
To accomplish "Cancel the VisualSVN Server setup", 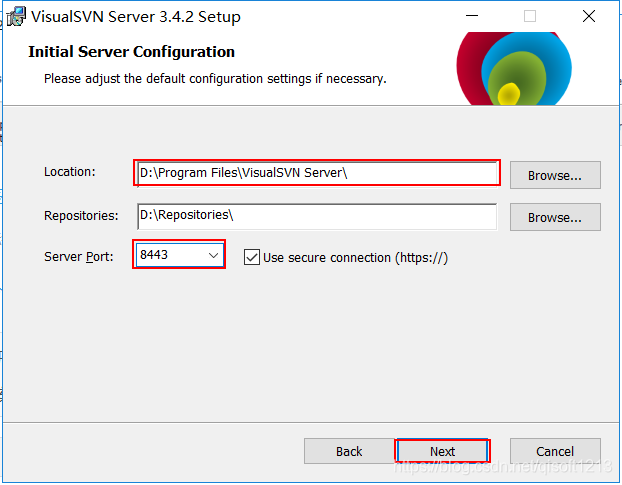I will [x=555, y=451].
